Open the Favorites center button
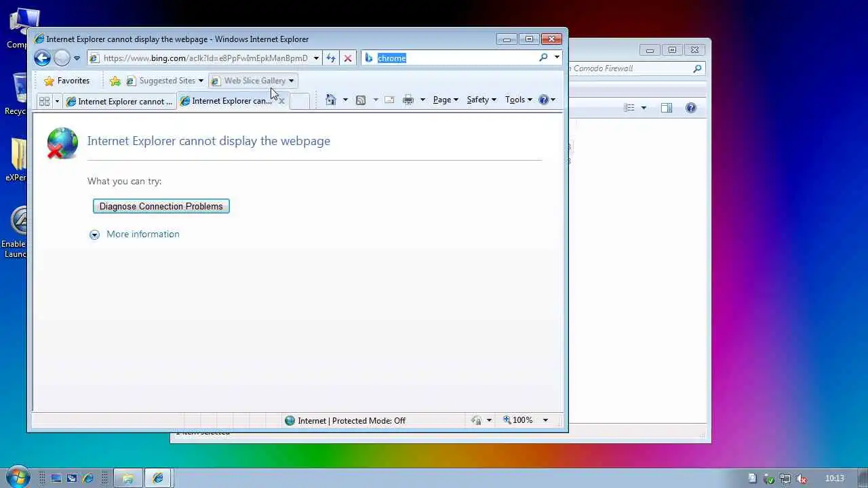 click(x=66, y=81)
